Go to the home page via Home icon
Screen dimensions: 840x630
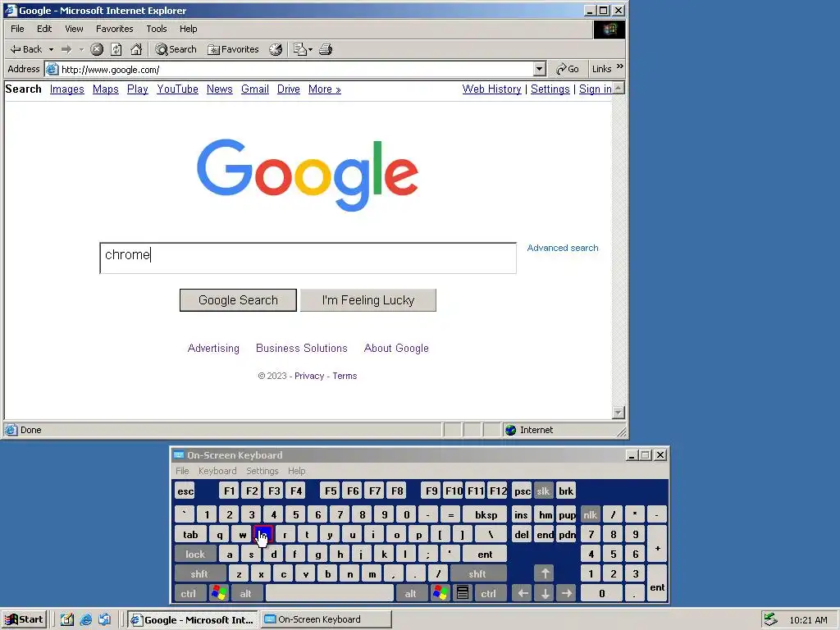coord(137,49)
